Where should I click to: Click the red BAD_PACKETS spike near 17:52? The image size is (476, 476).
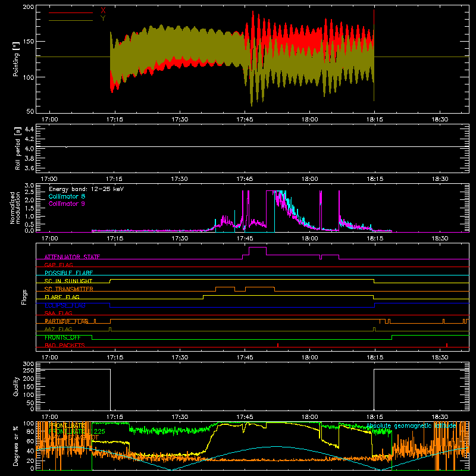pos(278,345)
